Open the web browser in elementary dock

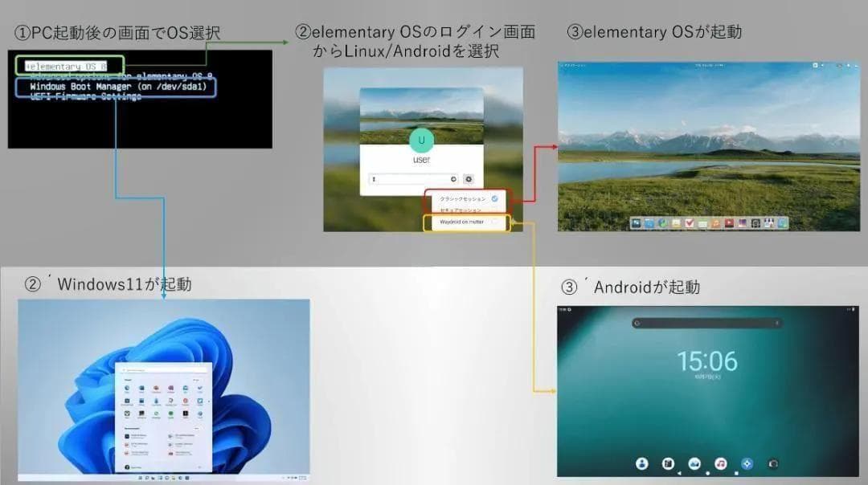pyautogui.click(x=663, y=223)
